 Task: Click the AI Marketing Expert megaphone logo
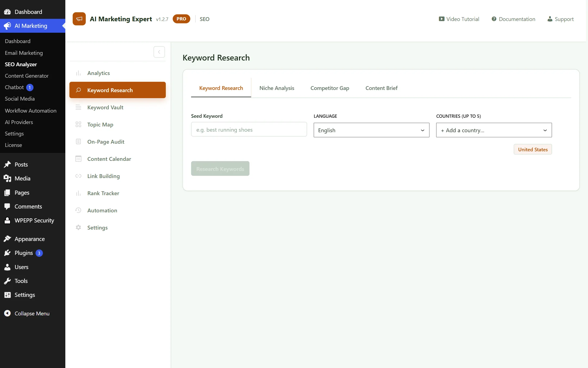(79, 19)
